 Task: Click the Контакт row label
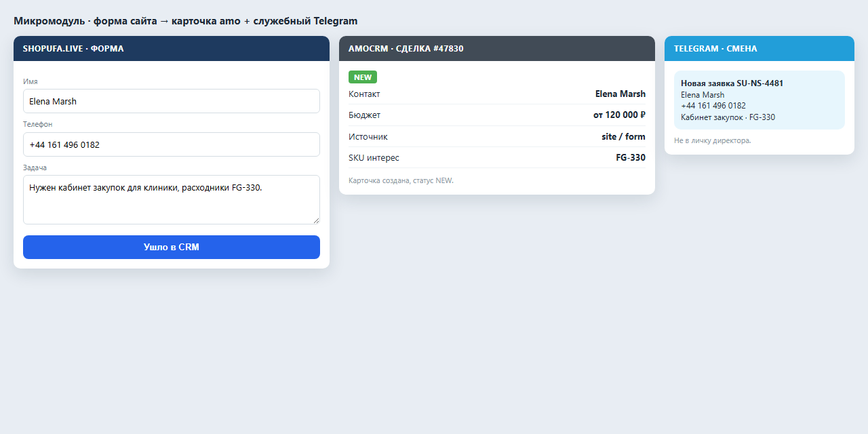click(x=364, y=94)
